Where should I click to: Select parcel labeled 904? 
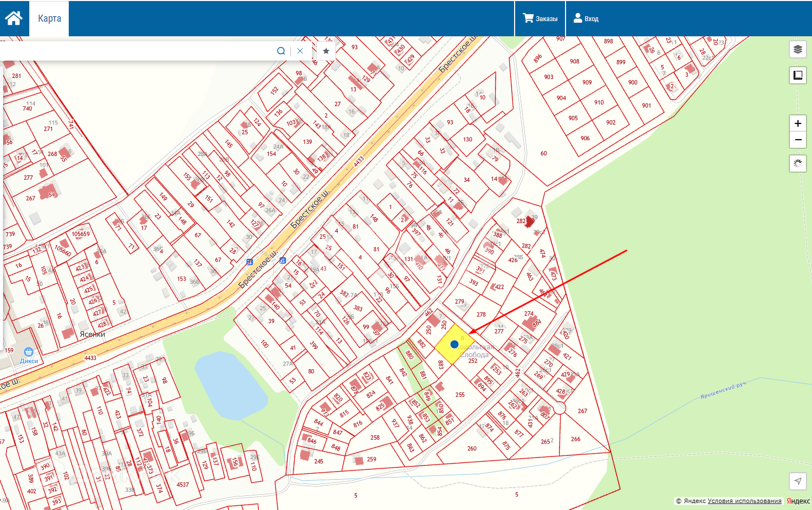[561, 98]
